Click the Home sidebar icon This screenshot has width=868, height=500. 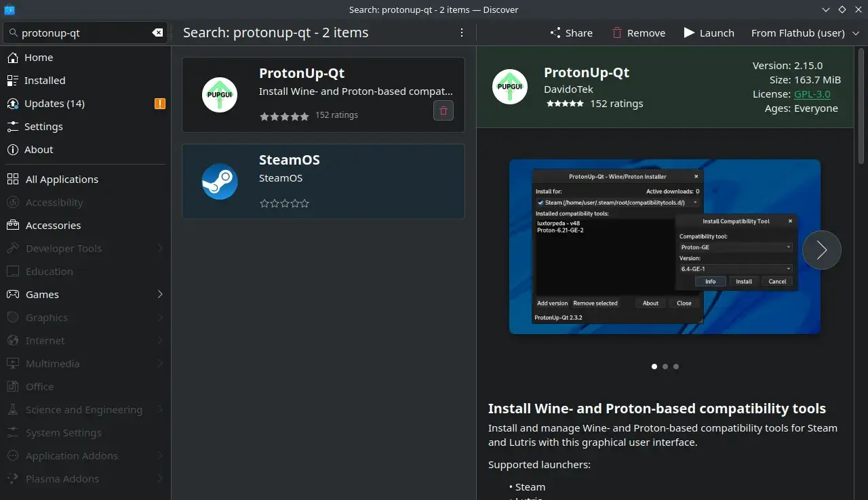(x=12, y=58)
